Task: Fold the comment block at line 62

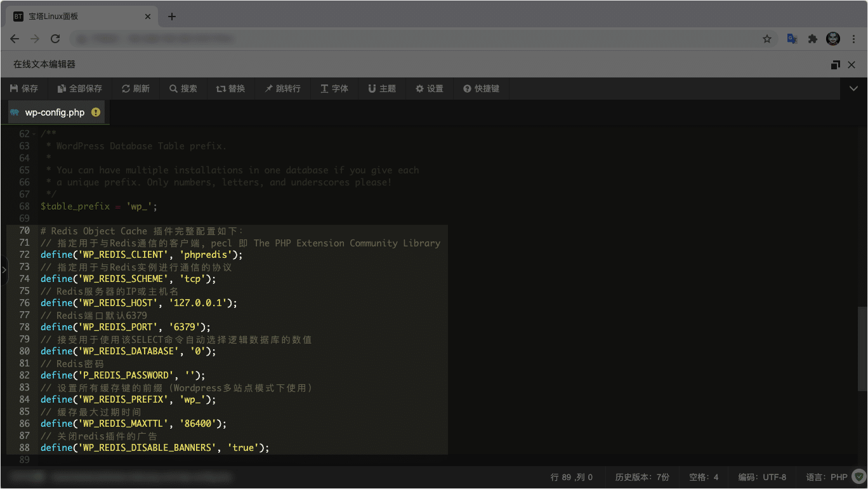Action: 34,134
